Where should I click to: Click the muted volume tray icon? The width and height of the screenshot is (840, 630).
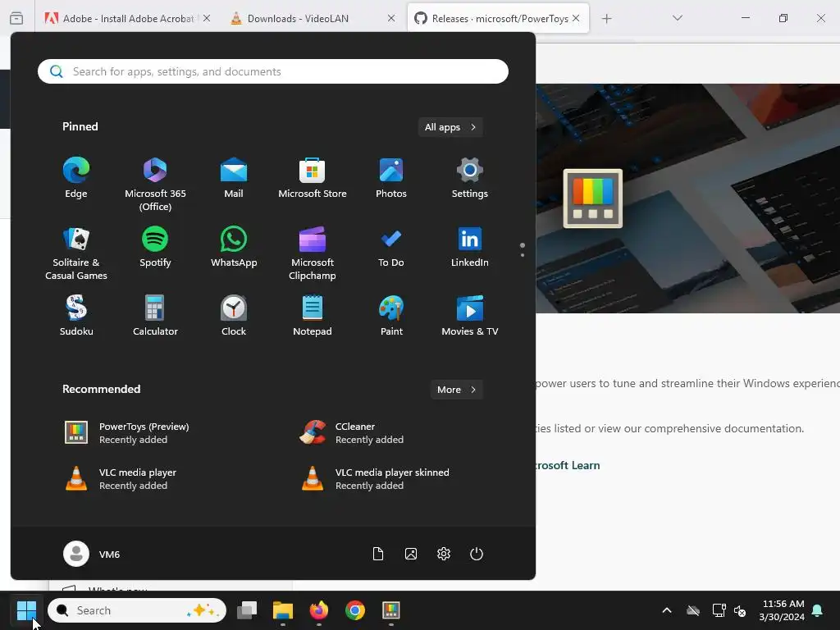point(741,610)
